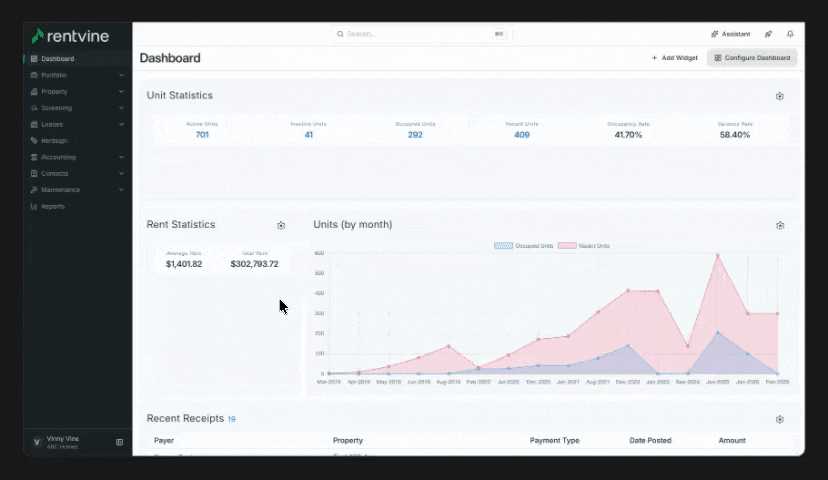Click the Configure Dashboard button
828x480 pixels.
click(x=751, y=58)
